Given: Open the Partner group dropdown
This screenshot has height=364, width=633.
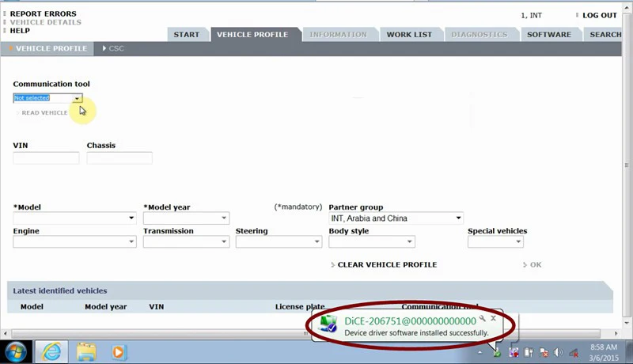Looking at the screenshot, I should [x=459, y=218].
